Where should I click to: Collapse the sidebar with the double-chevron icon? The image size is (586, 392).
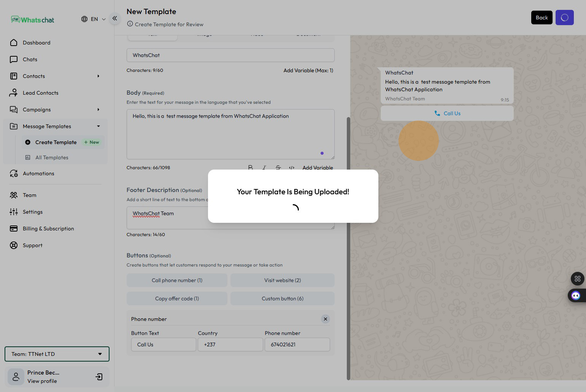click(x=114, y=18)
